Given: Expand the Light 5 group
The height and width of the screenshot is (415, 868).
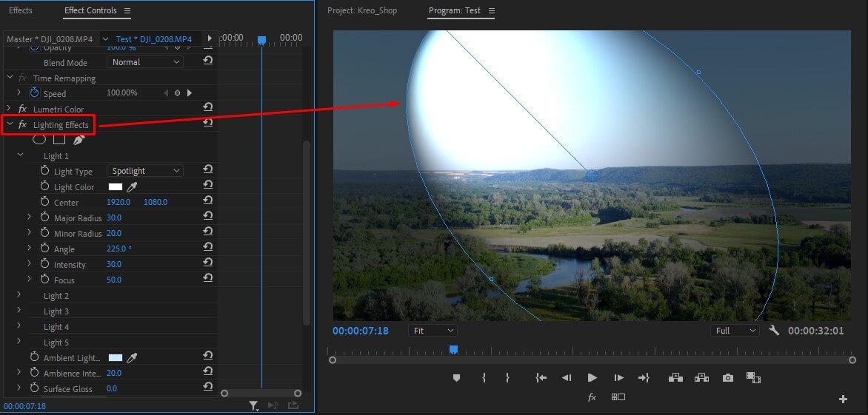Looking at the screenshot, I should [x=19, y=341].
